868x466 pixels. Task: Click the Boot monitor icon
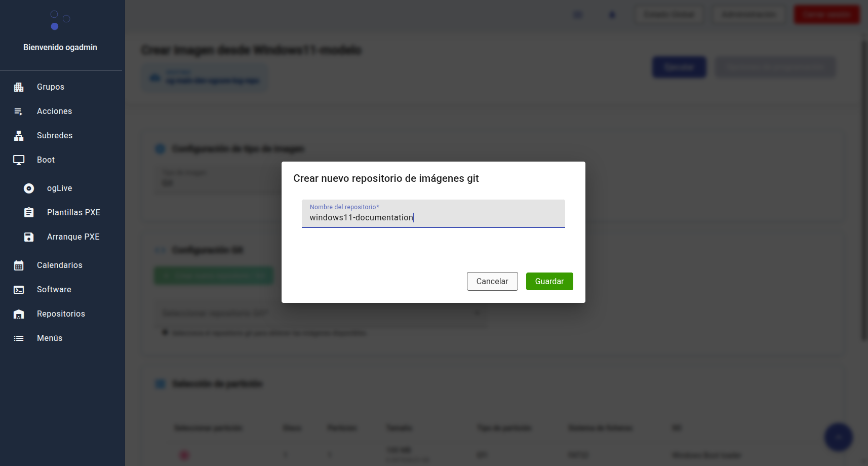19,160
